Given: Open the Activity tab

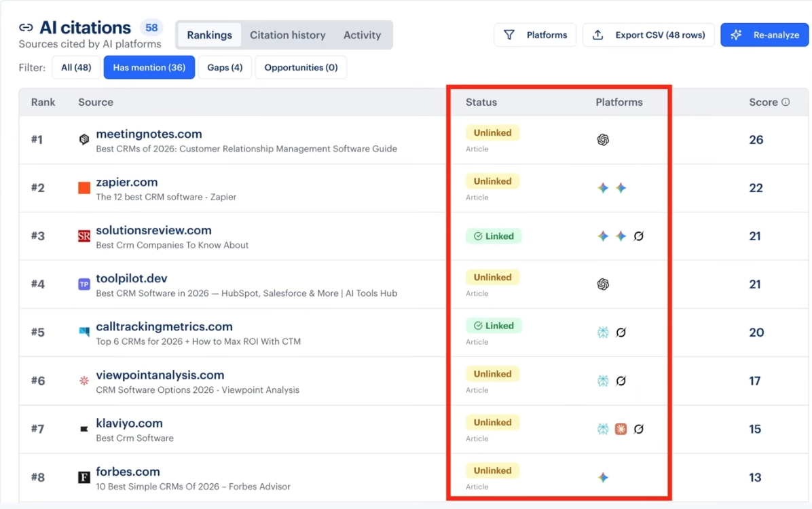Looking at the screenshot, I should [362, 35].
